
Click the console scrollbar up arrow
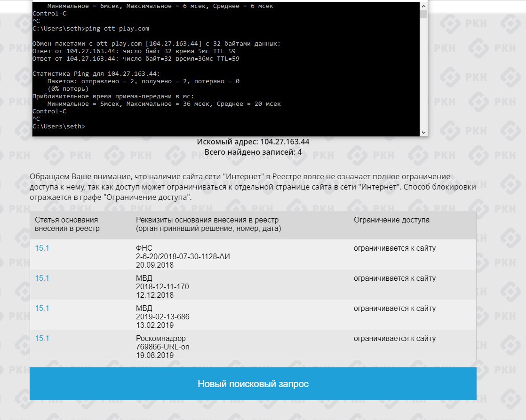[x=423, y=6]
